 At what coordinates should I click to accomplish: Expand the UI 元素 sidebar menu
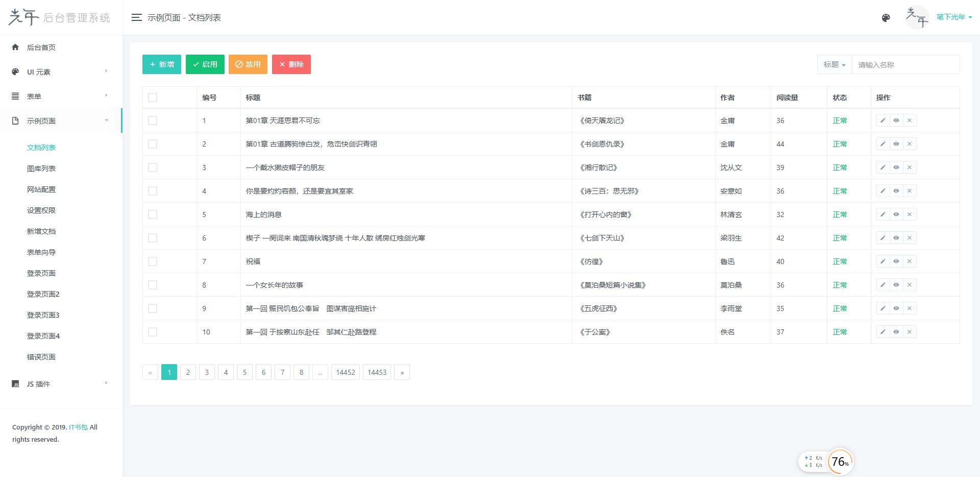(x=61, y=72)
